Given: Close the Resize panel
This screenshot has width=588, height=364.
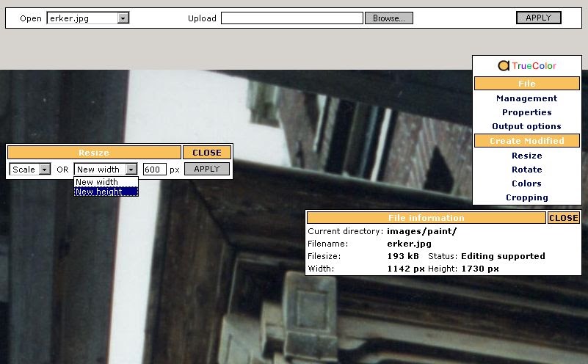Looking at the screenshot, I should 206,153.
